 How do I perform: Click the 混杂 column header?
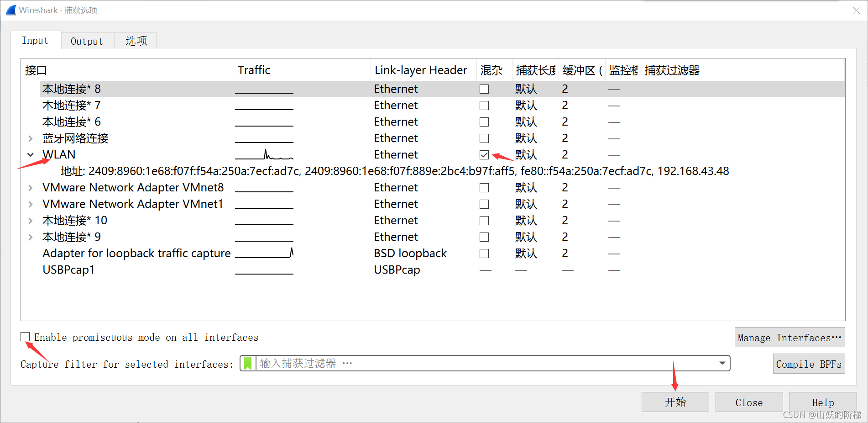494,70
